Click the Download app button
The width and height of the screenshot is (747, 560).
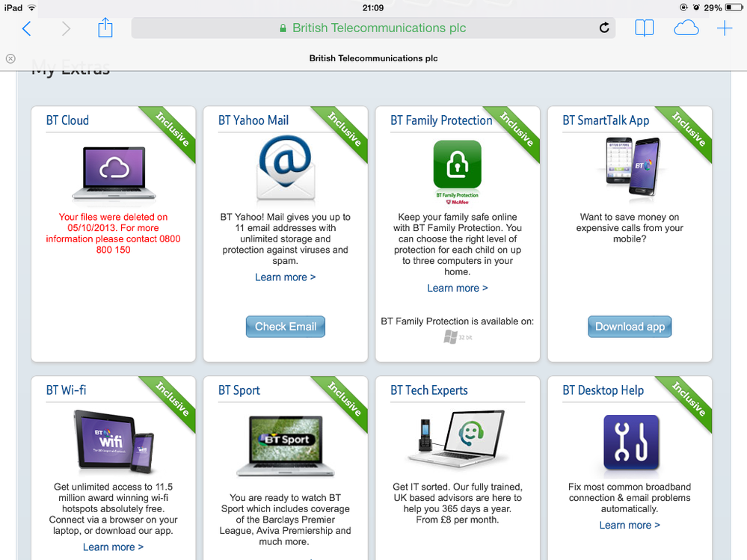tap(630, 327)
